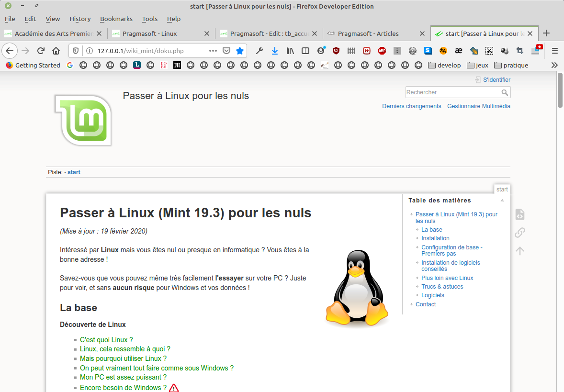Screen dimensions: 564x392
Task: Click the start breadcrumb link
Action: coord(74,172)
